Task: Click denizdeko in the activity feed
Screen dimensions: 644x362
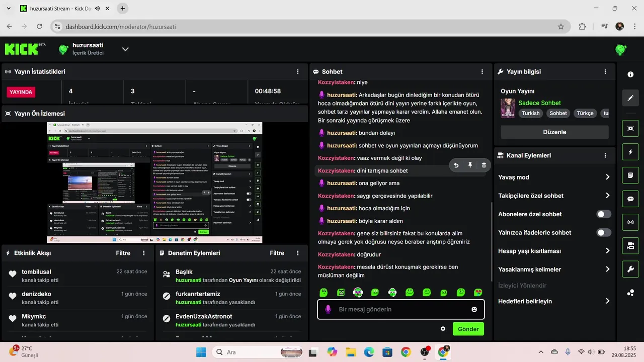Action: tap(36, 294)
